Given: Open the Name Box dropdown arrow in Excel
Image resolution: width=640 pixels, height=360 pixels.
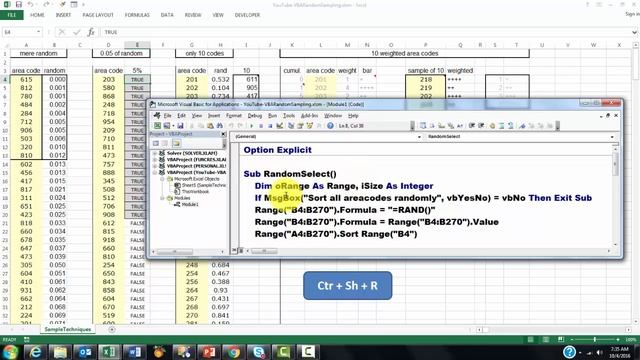Looking at the screenshot, I should coord(38,32).
